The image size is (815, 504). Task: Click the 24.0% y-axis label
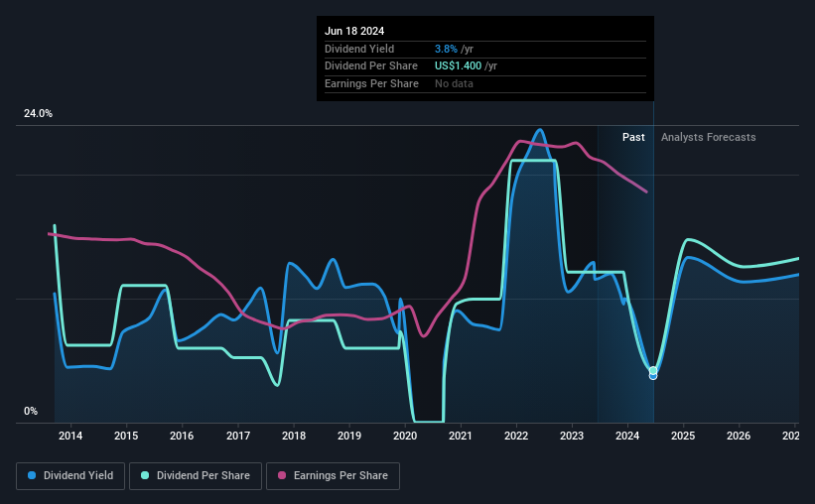click(x=38, y=114)
